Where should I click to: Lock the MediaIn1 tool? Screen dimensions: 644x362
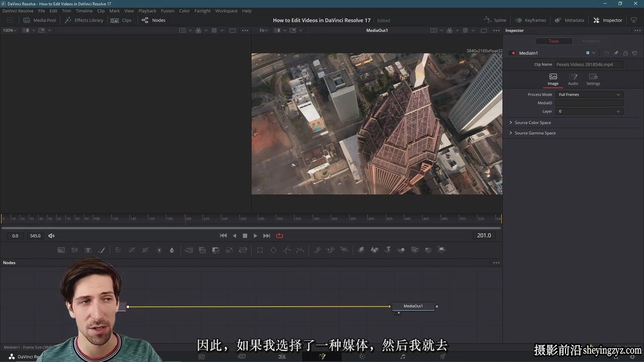click(x=625, y=53)
